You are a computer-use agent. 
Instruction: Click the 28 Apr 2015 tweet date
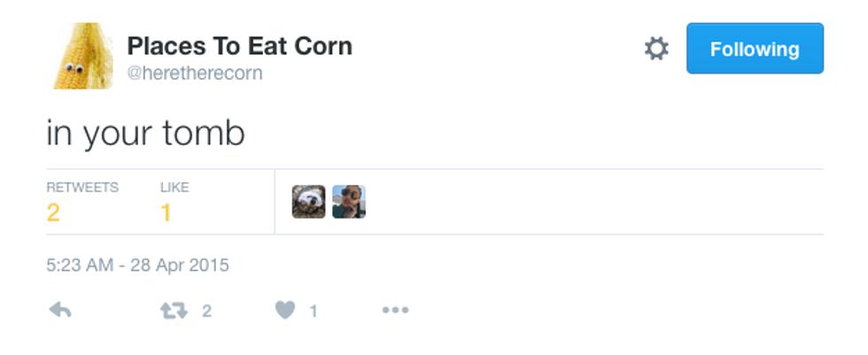click(x=182, y=265)
